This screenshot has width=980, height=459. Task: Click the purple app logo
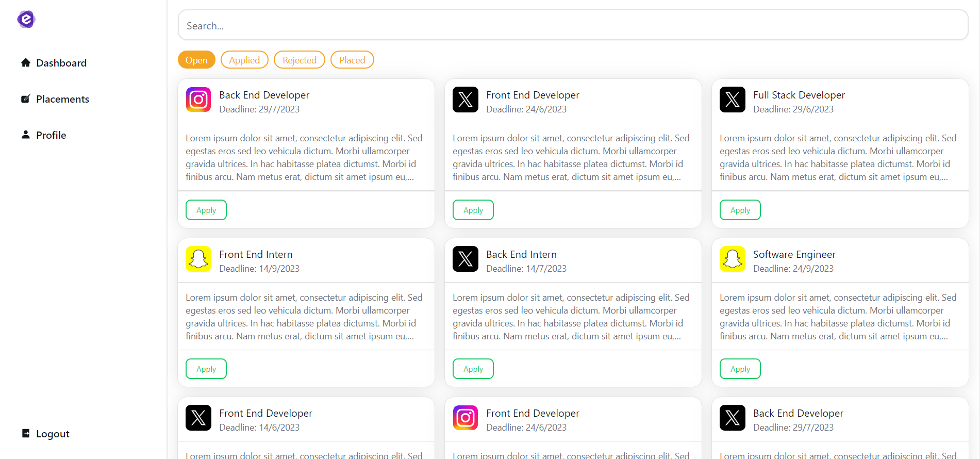pos(26,19)
